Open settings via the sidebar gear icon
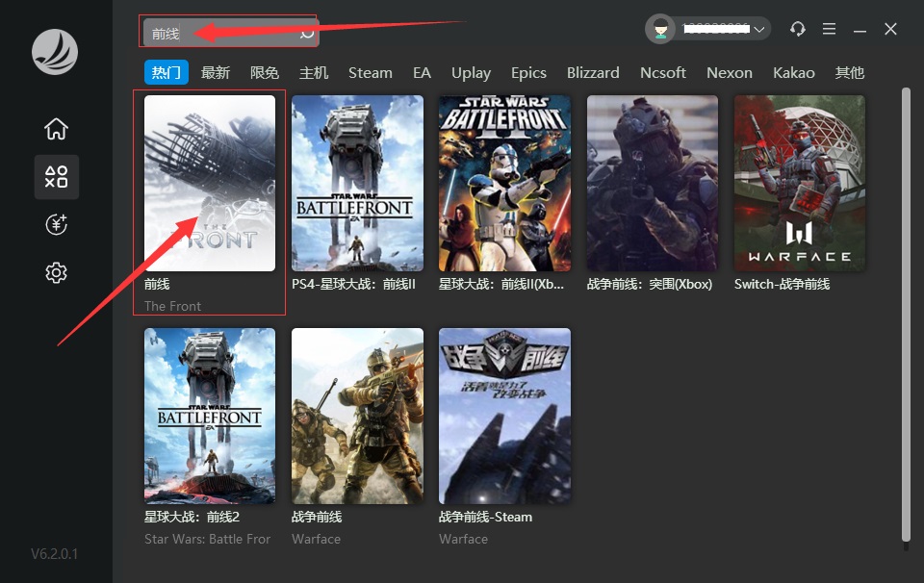The image size is (924, 583). (56, 272)
